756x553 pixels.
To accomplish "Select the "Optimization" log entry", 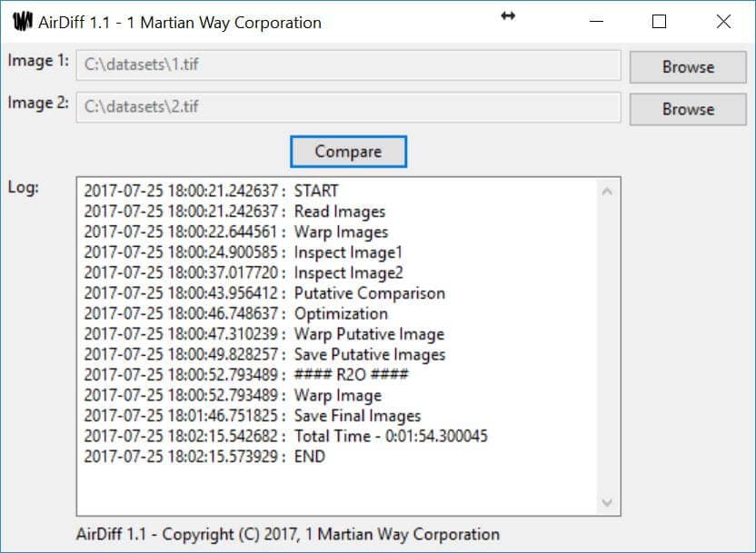I will [235, 313].
